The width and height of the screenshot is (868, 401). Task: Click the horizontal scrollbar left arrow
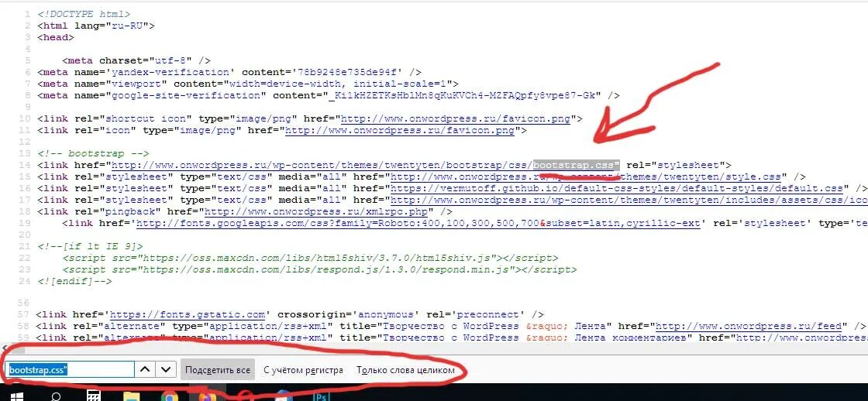pos(5,348)
